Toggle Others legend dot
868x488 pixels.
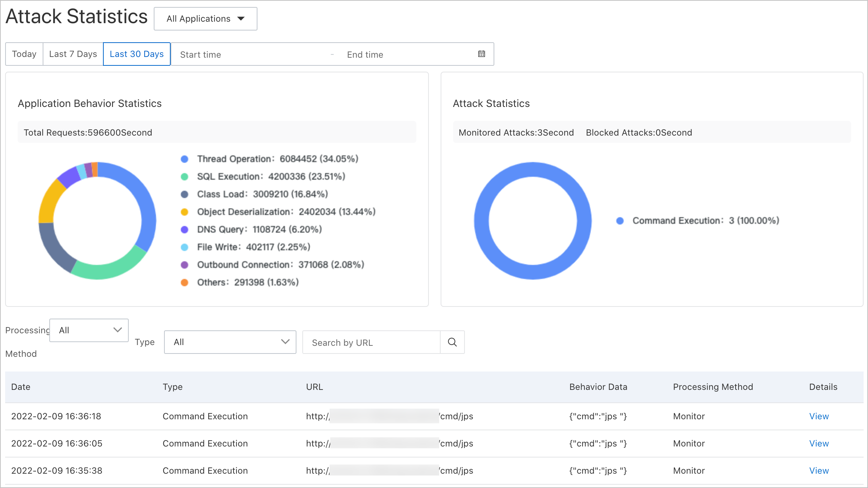point(185,283)
